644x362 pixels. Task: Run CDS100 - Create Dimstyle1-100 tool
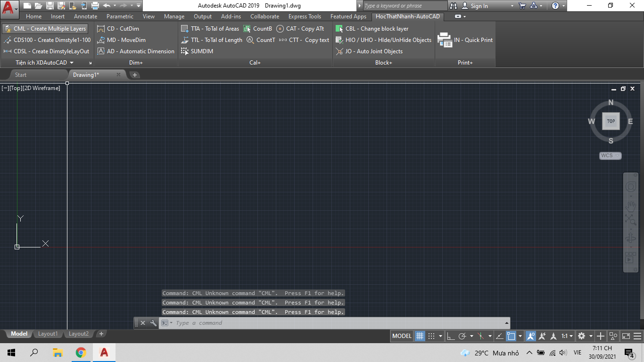click(x=47, y=40)
